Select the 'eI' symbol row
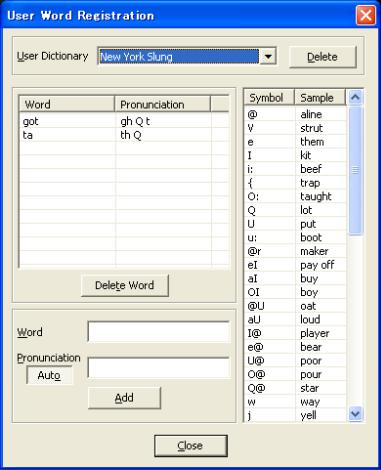The image size is (381, 470). click(295, 265)
